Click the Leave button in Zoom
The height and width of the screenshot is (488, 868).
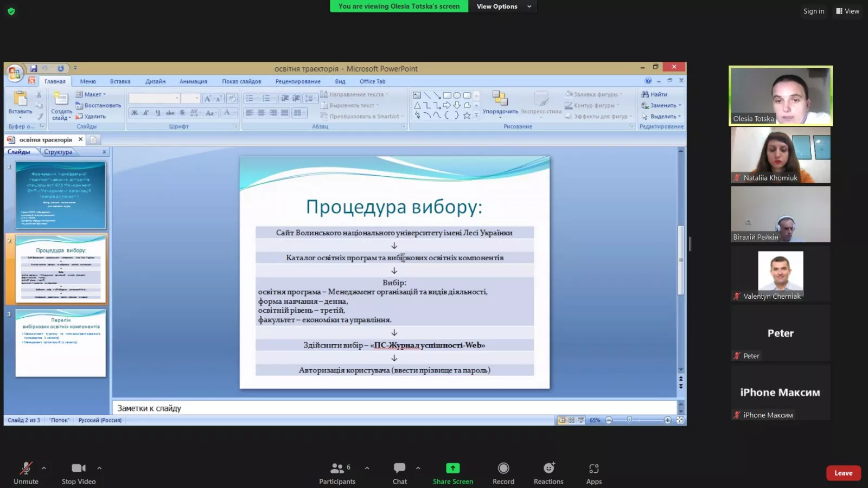[x=843, y=472]
